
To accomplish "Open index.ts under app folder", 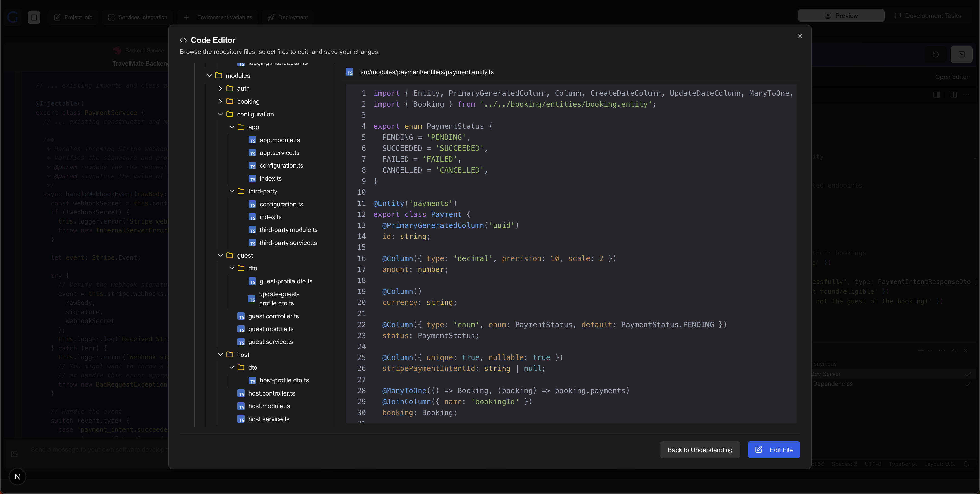I will click(x=271, y=178).
